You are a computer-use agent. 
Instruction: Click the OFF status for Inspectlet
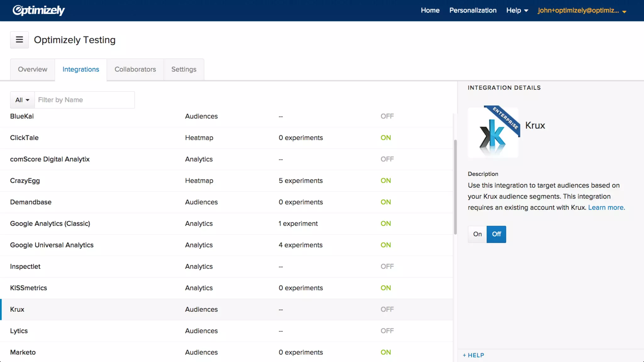[x=387, y=266]
